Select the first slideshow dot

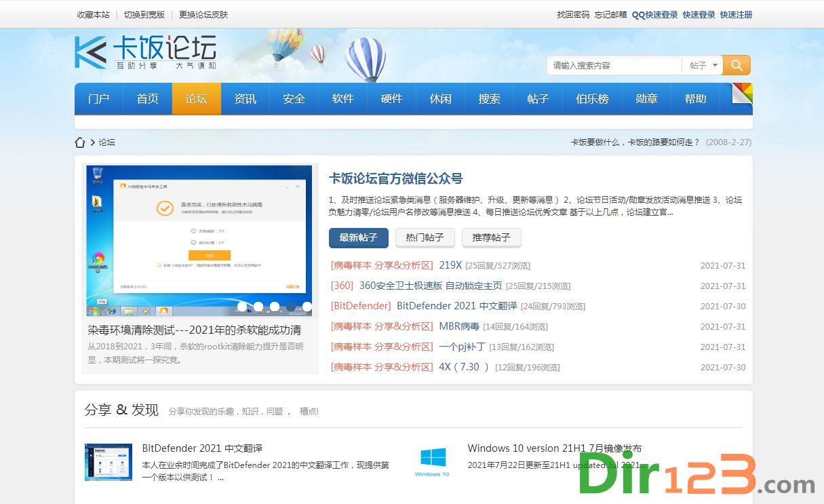click(x=242, y=307)
